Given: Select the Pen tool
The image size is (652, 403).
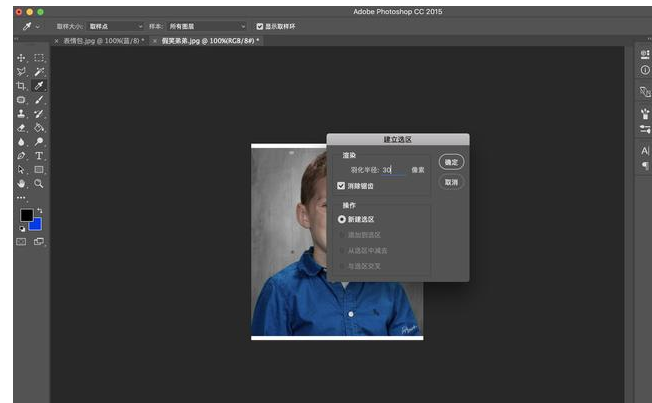Looking at the screenshot, I should [22, 156].
